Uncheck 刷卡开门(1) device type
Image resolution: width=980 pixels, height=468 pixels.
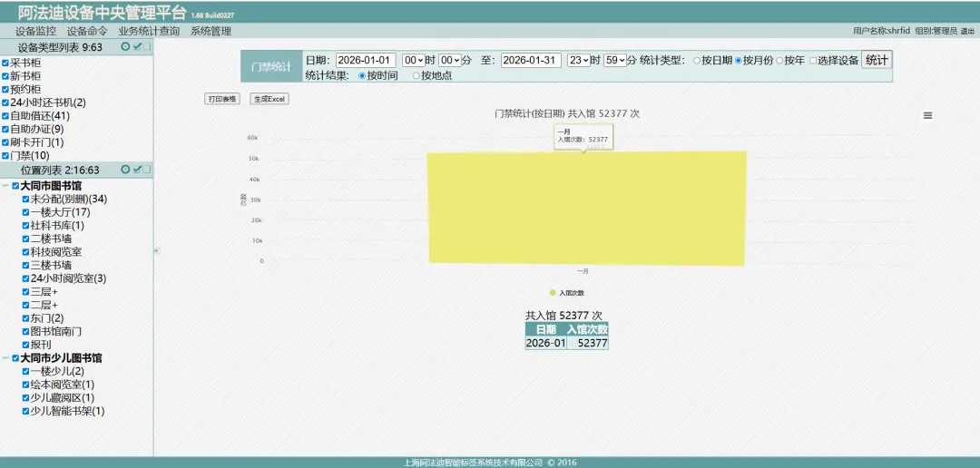coord(5,142)
